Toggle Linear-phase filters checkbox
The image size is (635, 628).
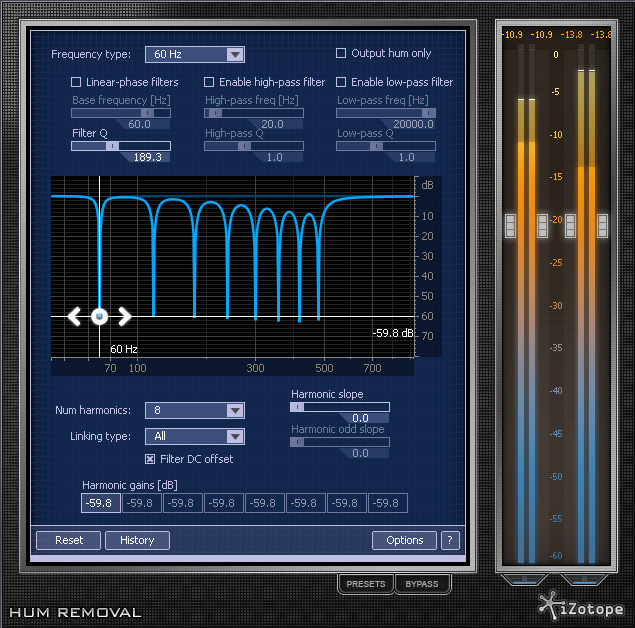pyautogui.click(x=76, y=82)
